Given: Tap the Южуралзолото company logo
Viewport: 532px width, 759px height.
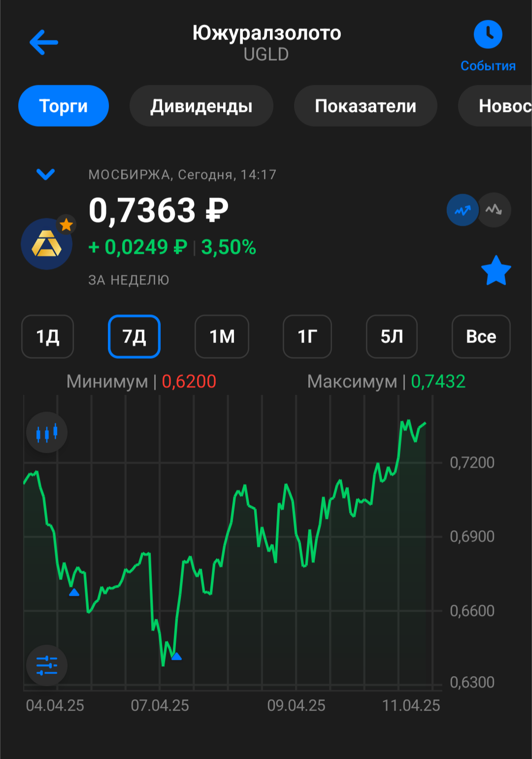Looking at the screenshot, I should [x=47, y=244].
